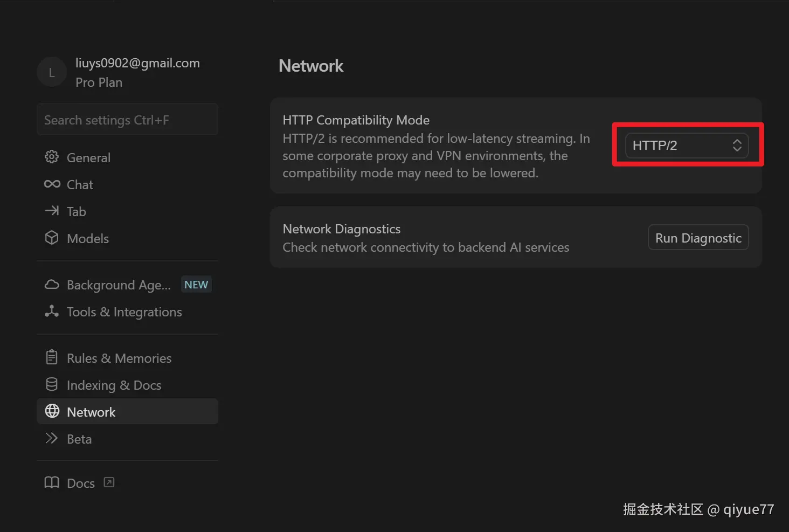Click the Tools & Integrations icon
Viewport: 789px width, 532px height.
point(52,311)
